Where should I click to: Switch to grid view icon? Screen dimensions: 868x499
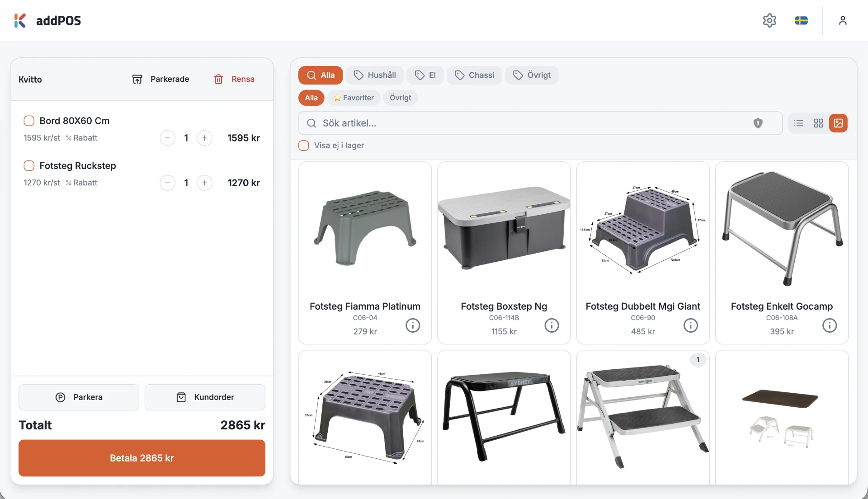coord(818,123)
